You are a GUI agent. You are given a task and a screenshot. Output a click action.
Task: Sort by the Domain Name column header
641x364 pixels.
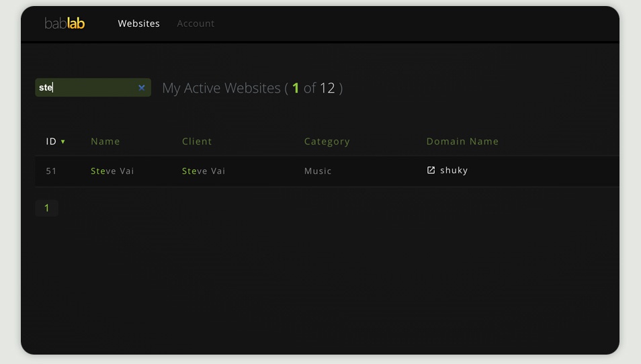(x=462, y=142)
